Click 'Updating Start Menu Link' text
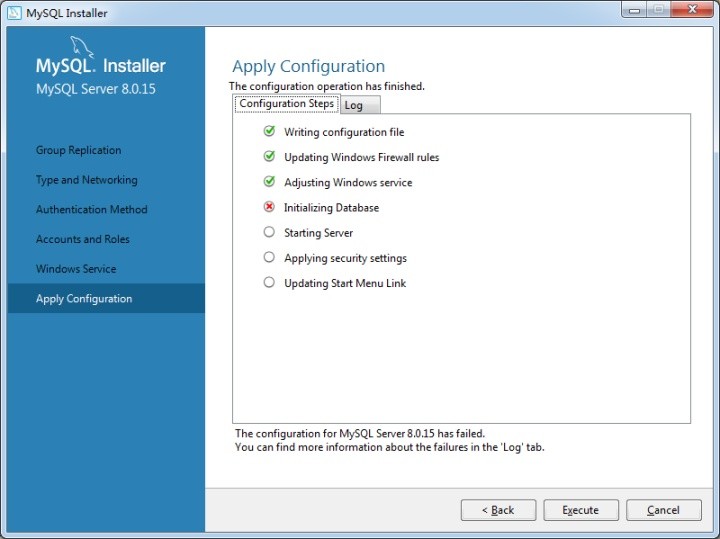 click(x=345, y=283)
